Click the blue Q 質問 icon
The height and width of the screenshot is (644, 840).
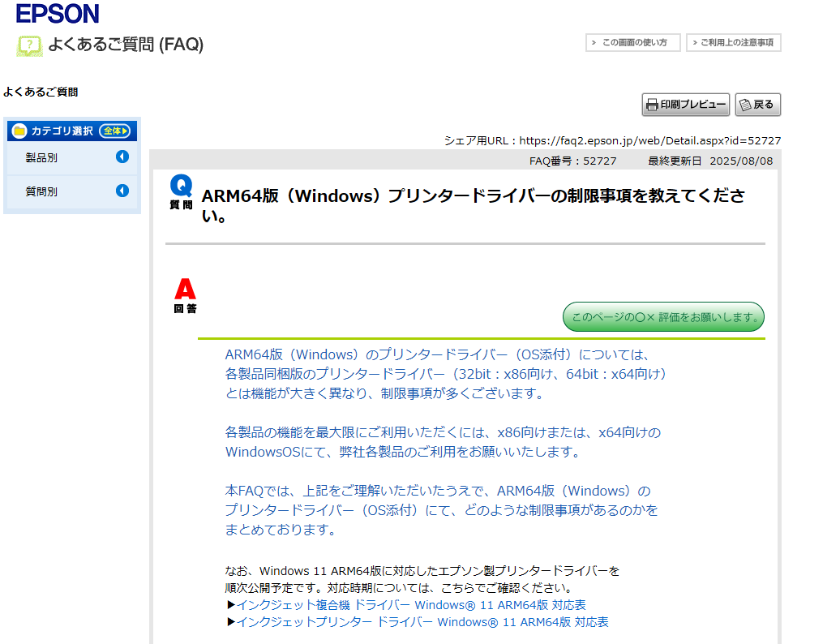pos(181,191)
